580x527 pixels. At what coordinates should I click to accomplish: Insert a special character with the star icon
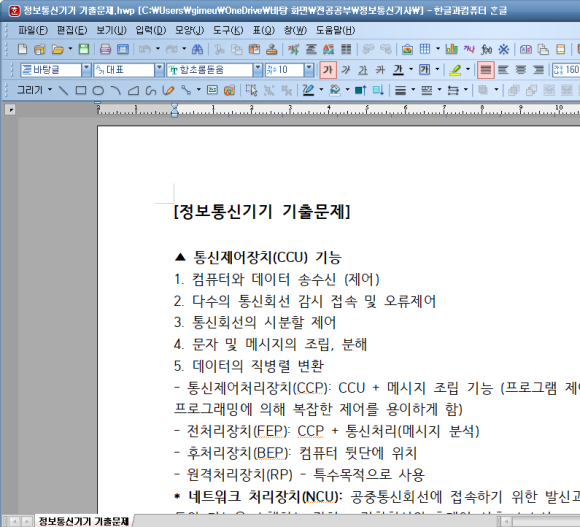click(503, 49)
